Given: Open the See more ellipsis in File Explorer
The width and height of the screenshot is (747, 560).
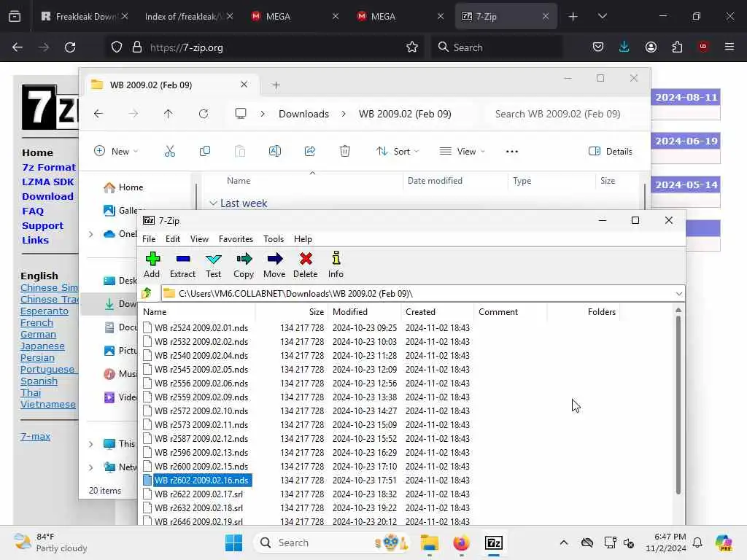Looking at the screenshot, I should click(x=512, y=152).
